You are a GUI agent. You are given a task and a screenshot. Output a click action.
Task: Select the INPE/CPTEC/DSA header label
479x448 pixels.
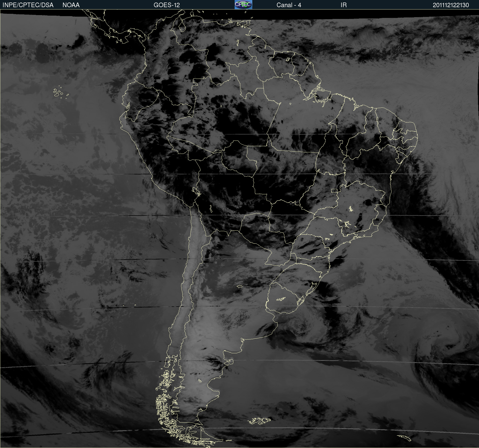pyautogui.click(x=28, y=5)
